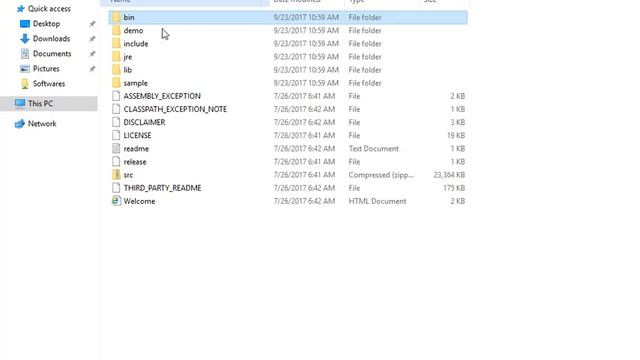This screenshot has width=640, height=360.
Task: Click the 23,364 KB size cell
Action: pos(449,175)
